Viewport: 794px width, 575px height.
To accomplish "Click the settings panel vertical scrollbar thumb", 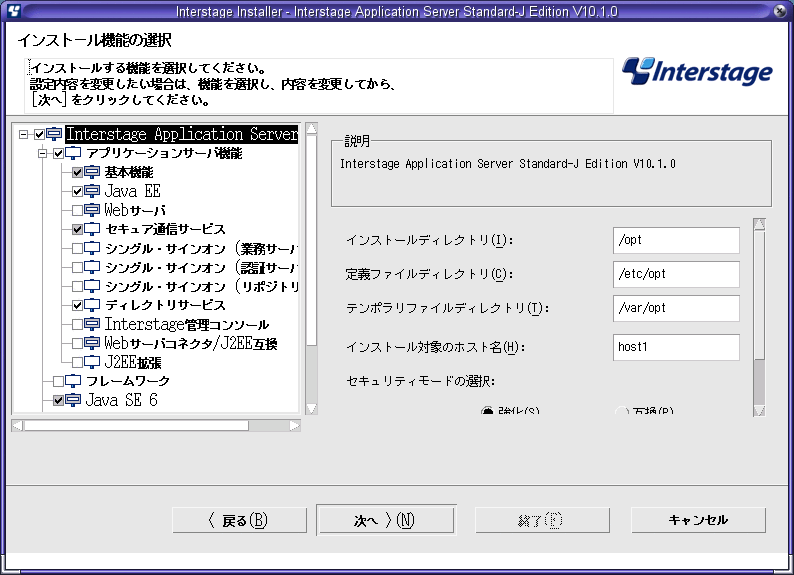I will click(759, 296).
